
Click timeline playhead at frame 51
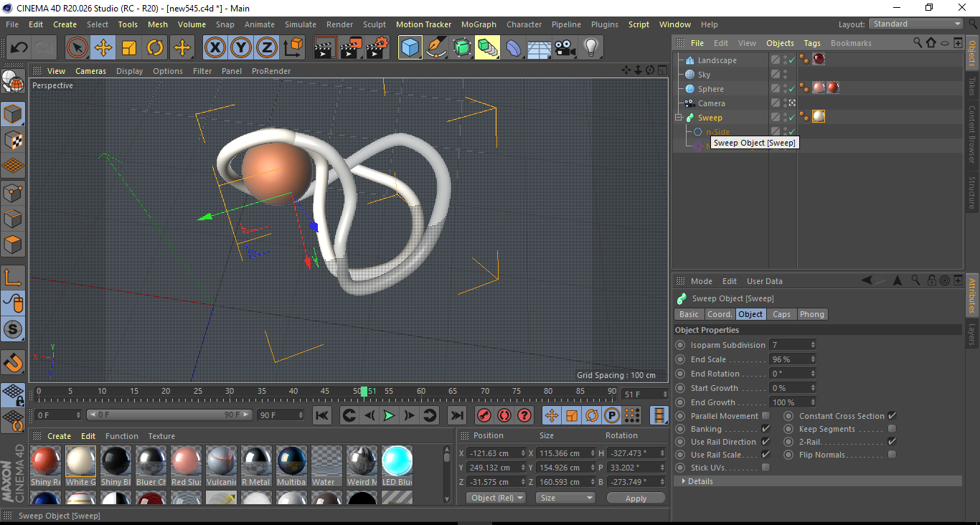tap(364, 392)
